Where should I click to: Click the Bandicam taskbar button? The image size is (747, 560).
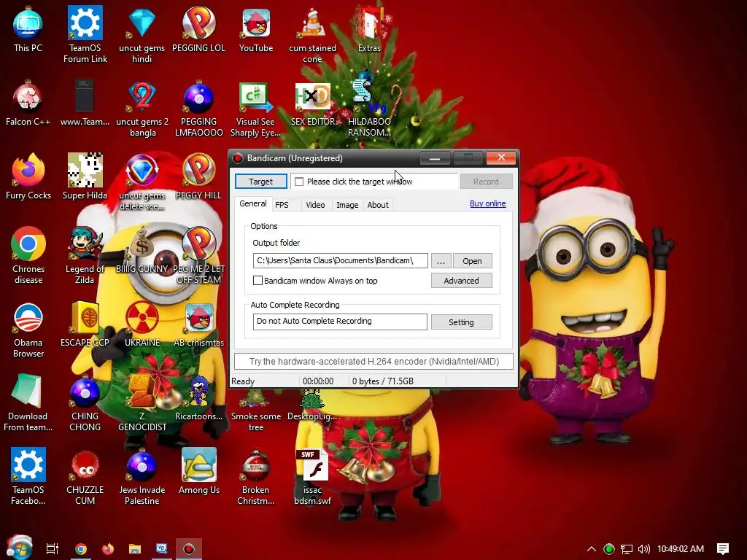(189, 549)
